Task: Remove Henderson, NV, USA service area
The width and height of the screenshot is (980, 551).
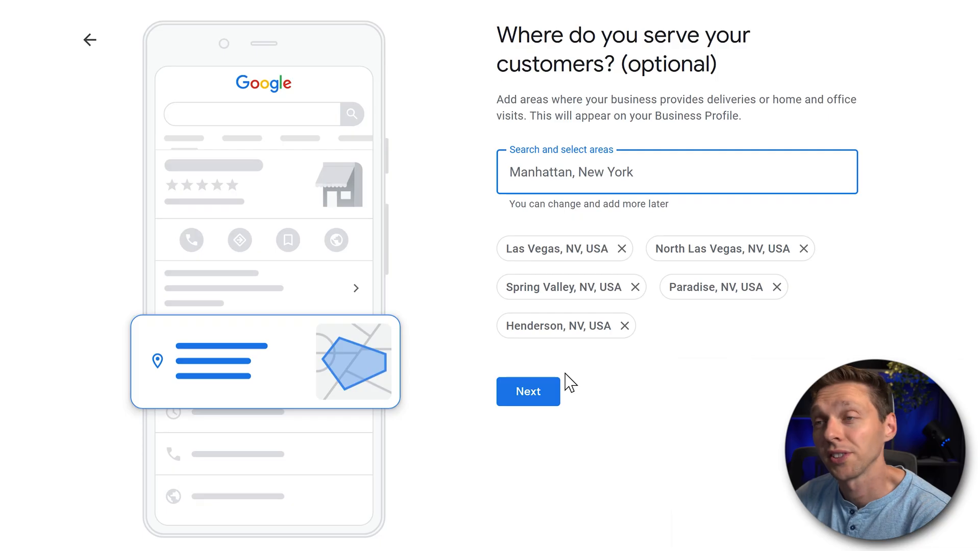Action: point(625,325)
